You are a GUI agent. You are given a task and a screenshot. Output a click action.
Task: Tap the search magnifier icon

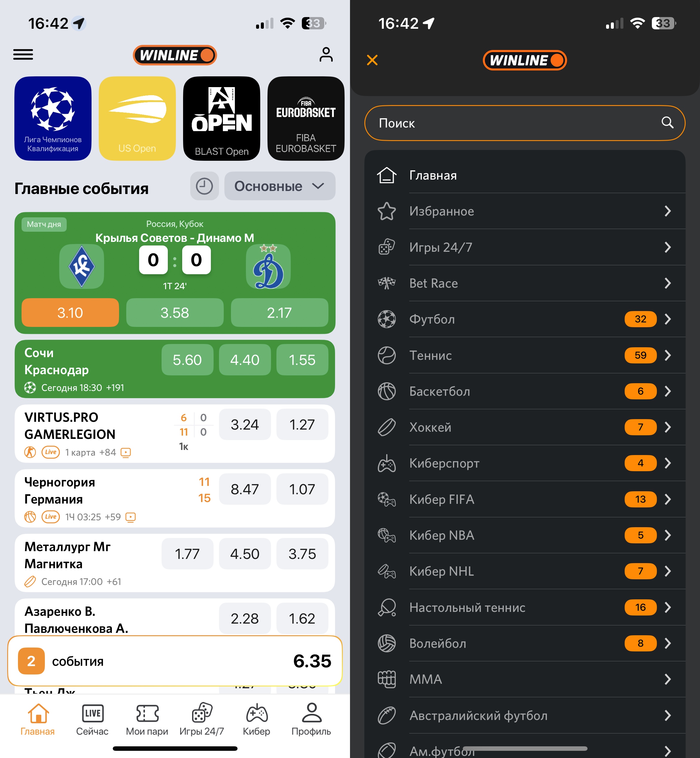pyautogui.click(x=667, y=122)
